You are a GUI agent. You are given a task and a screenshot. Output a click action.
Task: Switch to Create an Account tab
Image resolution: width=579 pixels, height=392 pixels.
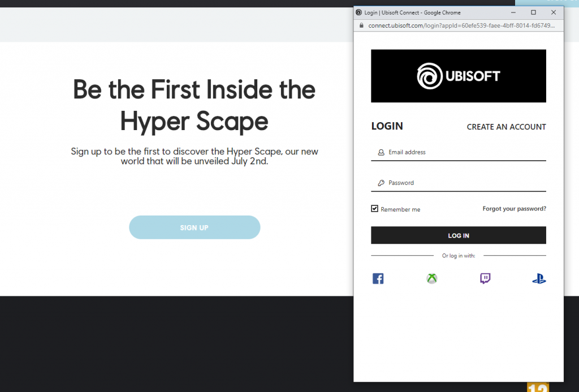click(x=506, y=127)
